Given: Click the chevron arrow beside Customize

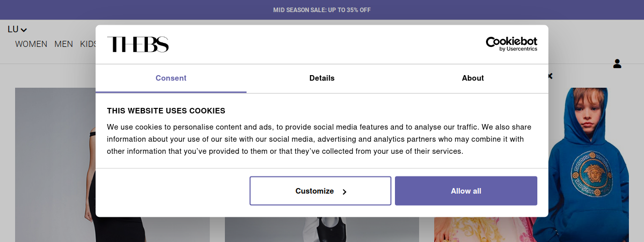Looking at the screenshot, I should coord(345,192).
